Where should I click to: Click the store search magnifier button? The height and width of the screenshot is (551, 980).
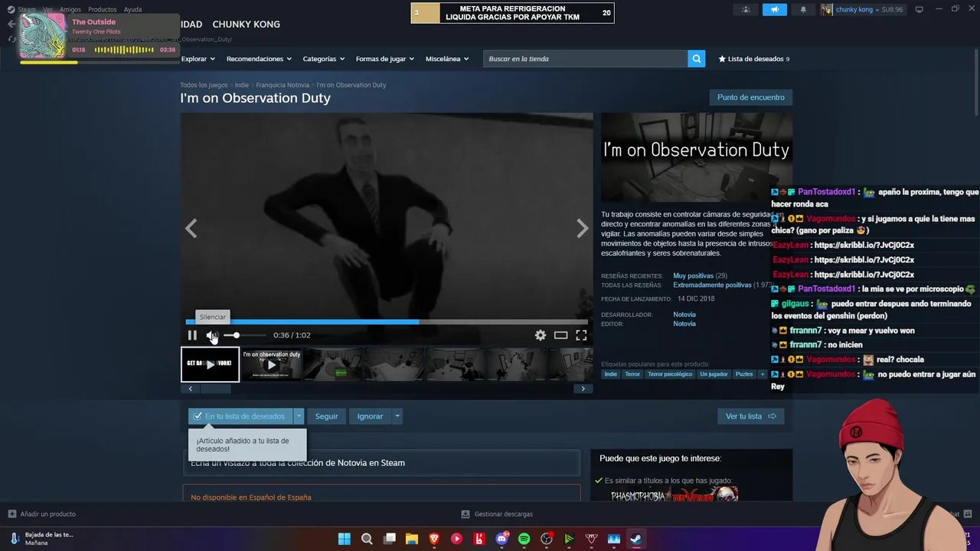click(696, 59)
